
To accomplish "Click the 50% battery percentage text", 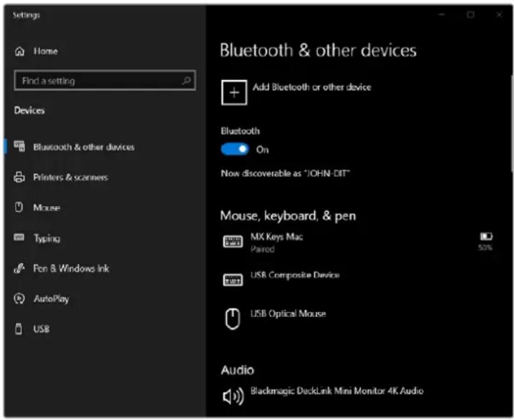I will [x=485, y=248].
